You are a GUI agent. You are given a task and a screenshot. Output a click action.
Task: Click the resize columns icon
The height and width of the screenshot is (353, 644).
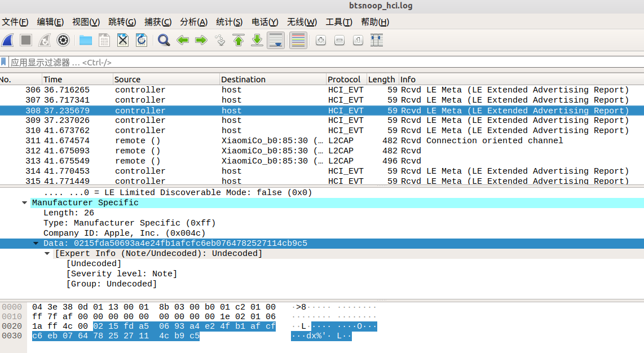point(377,40)
